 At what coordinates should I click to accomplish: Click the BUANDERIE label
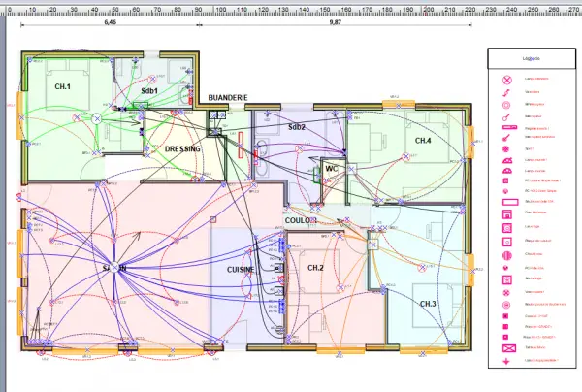point(228,98)
